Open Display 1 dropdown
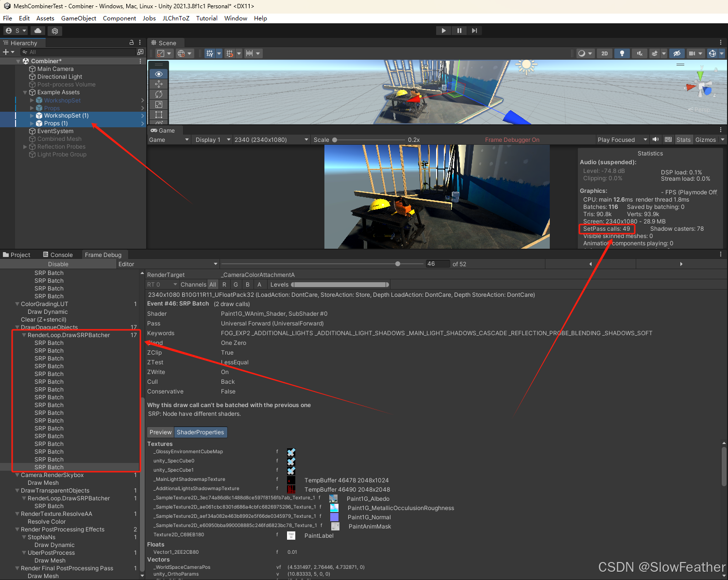This screenshot has width=728, height=580. [x=213, y=139]
